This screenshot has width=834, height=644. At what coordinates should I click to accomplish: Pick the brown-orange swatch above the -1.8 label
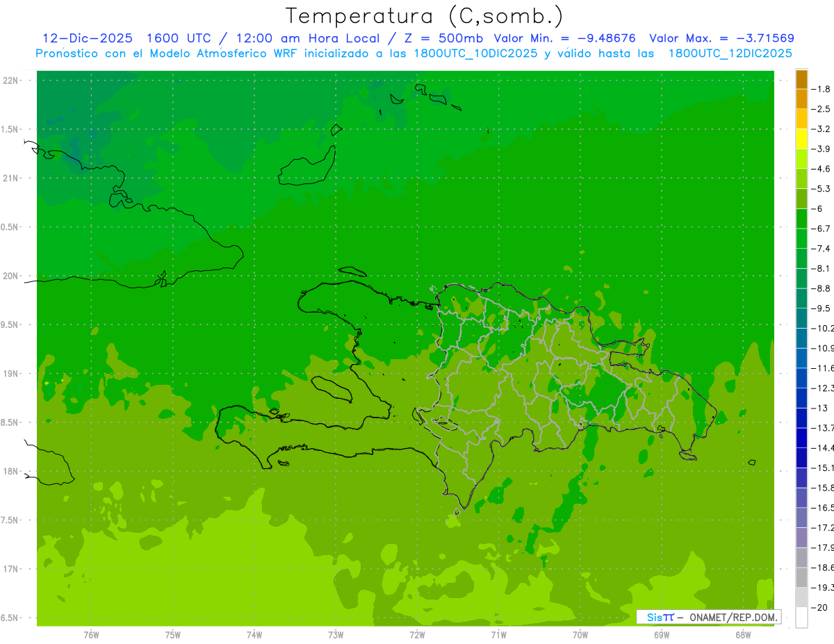[x=801, y=79]
